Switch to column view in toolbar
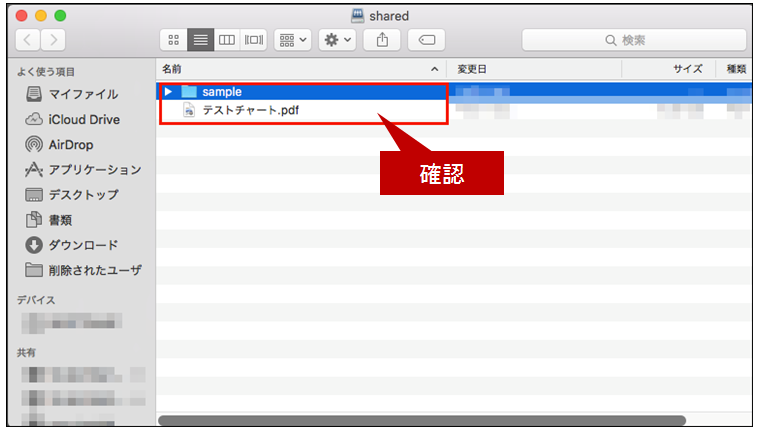The width and height of the screenshot is (759, 433). coord(227,40)
